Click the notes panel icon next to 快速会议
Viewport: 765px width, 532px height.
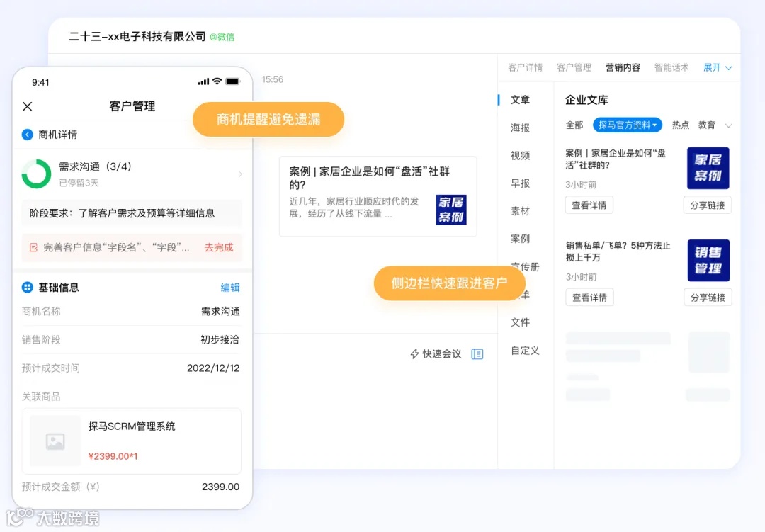pos(477,353)
